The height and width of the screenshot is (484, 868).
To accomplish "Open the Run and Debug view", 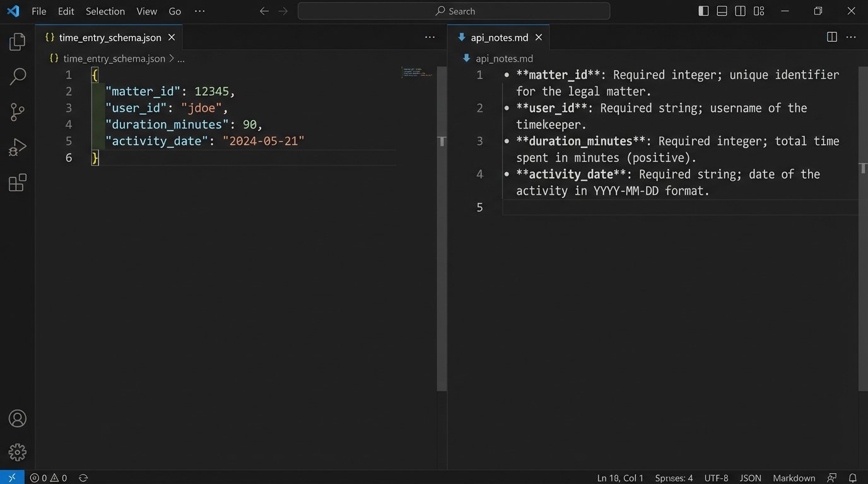I will pos(18,147).
